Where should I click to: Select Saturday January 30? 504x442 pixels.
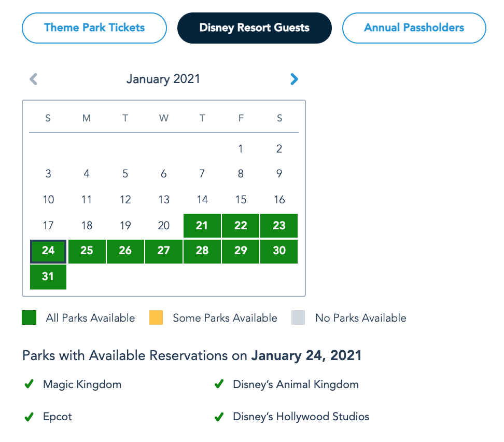pos(279,251)
